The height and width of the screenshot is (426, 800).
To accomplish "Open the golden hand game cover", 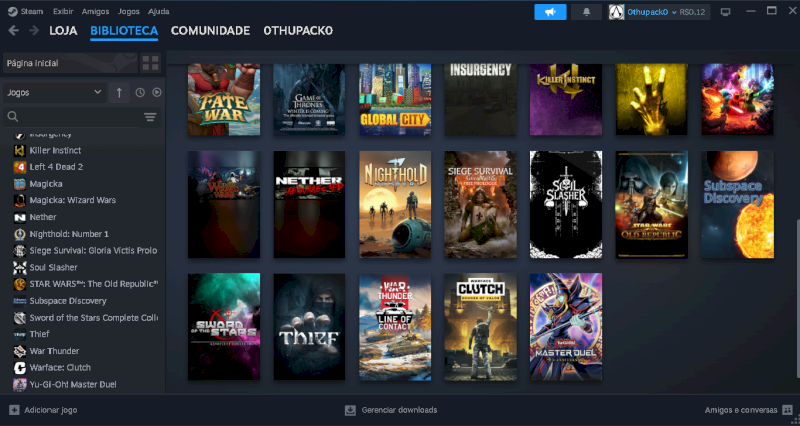I will (x=652, y=99).
